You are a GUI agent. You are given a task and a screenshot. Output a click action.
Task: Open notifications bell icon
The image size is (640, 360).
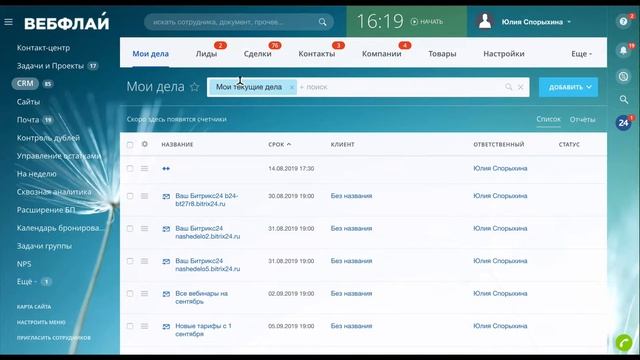[623, 50]
